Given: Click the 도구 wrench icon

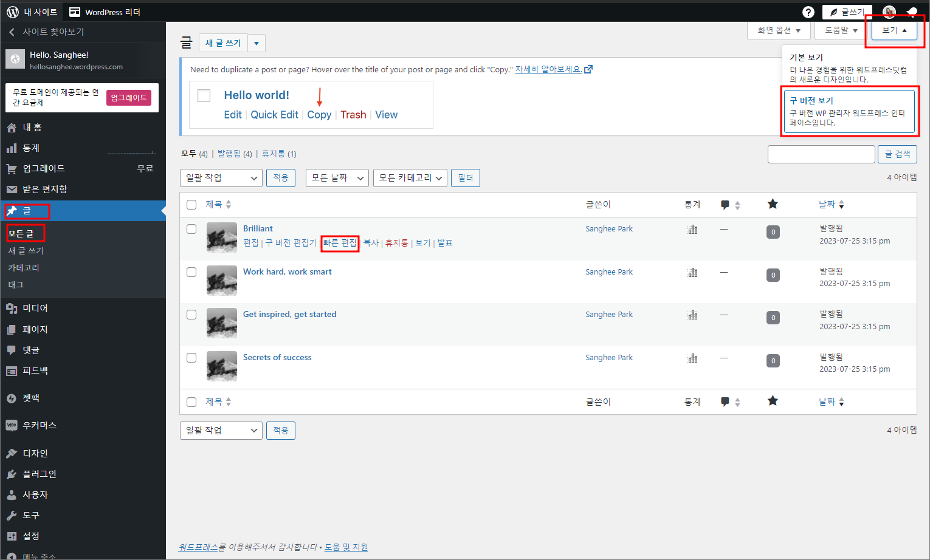Looking at the screenshot, I should point(12,516).
